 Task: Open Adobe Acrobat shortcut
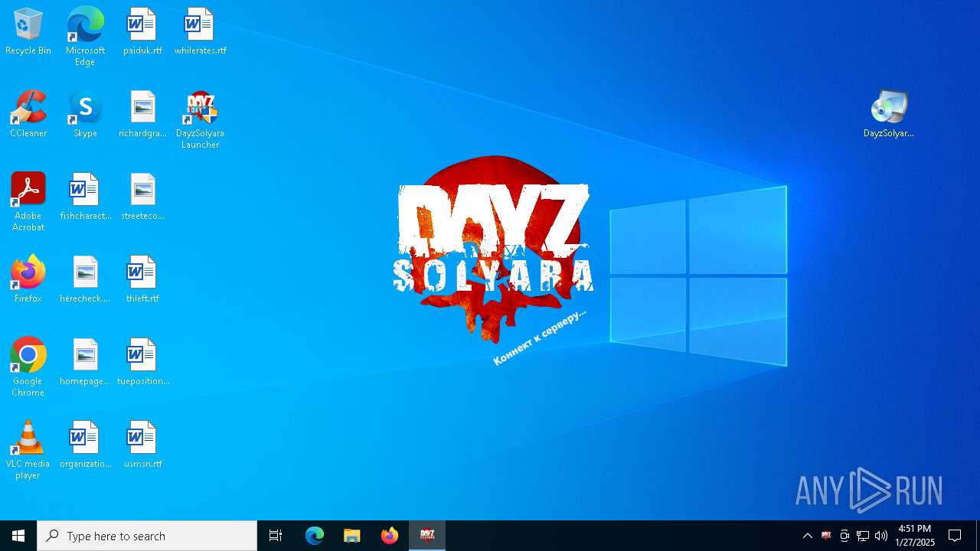click(x=28, y=202)
